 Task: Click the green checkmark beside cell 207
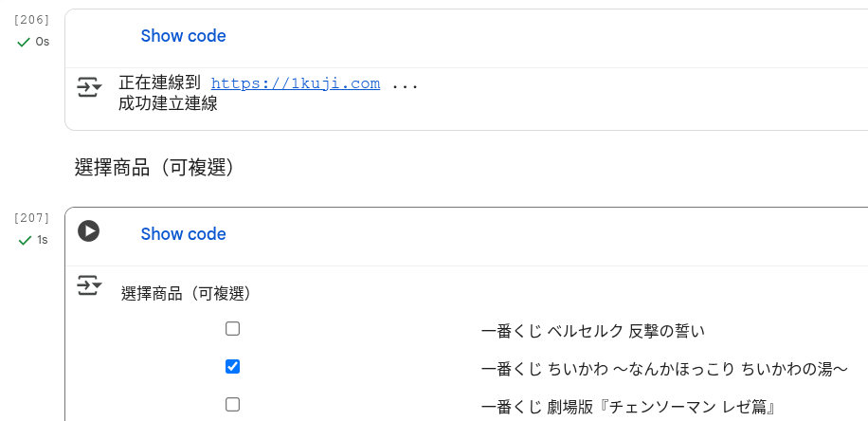click(x=24, y=240)
